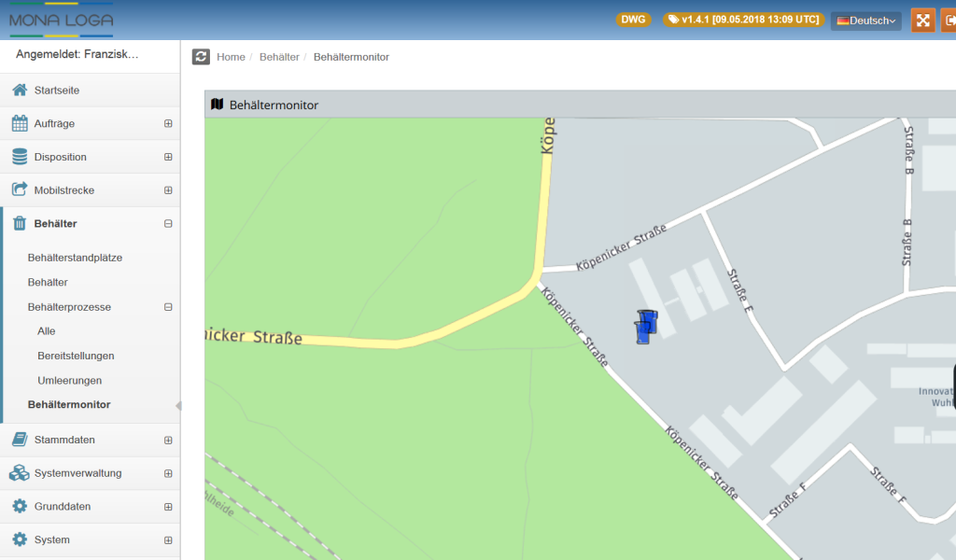
Task: Collapse the Behälter menu minus toggle
Action: [168, 224]
